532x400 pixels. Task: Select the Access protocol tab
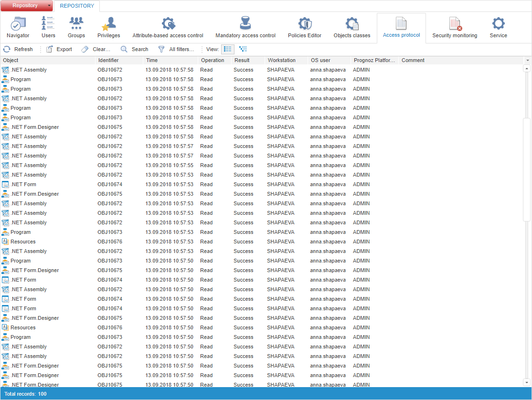coord(401,27)
